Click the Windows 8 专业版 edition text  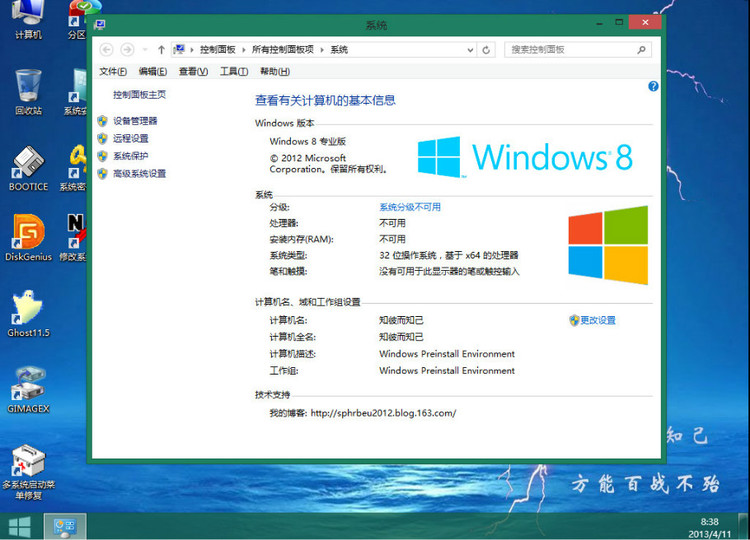(308, 142)
